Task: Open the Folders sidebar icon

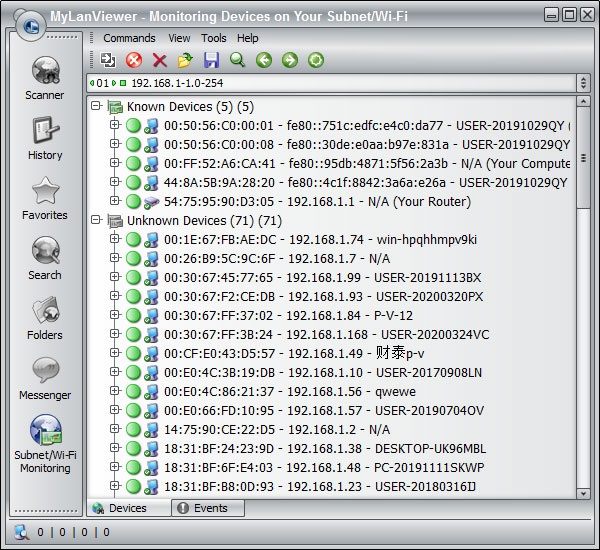Action: click(46, 310)
